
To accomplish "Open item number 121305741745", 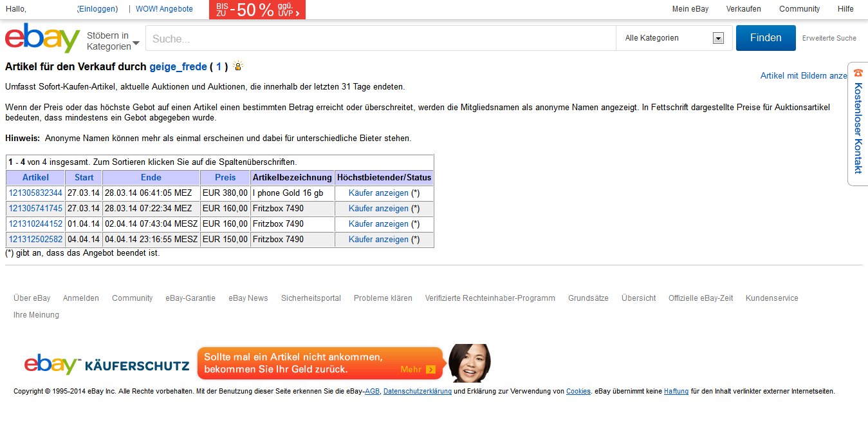I will (35, 208).
